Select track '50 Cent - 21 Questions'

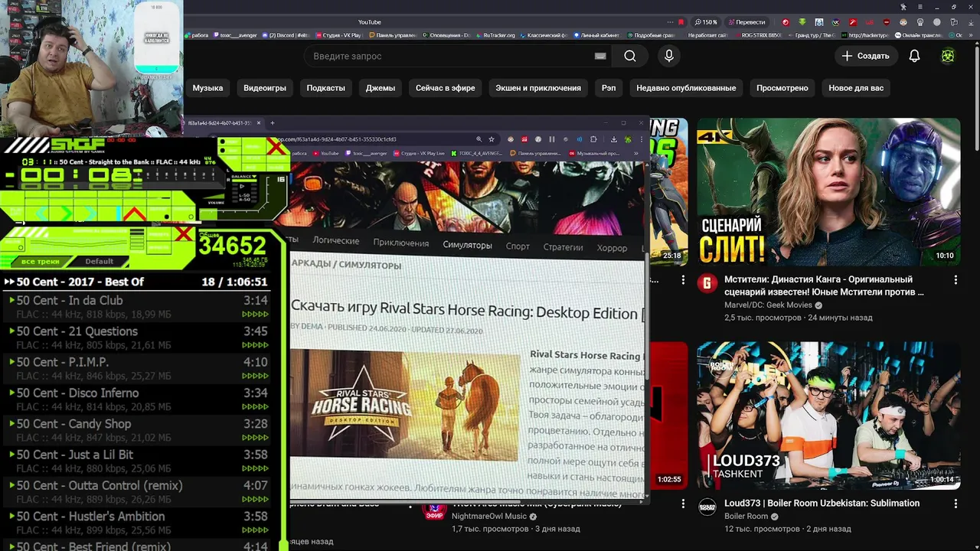pos(138,337)
